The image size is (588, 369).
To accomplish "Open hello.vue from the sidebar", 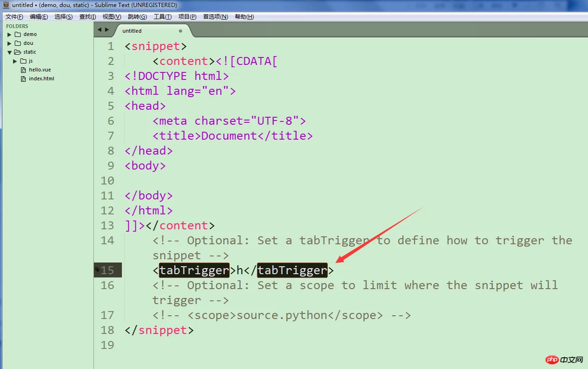I will pos(40,70).
